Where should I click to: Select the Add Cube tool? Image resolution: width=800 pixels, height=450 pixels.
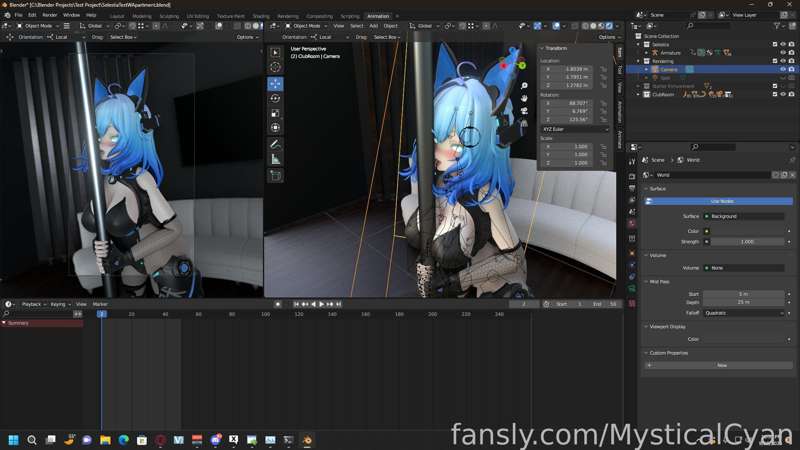click(x=275, y=176)
